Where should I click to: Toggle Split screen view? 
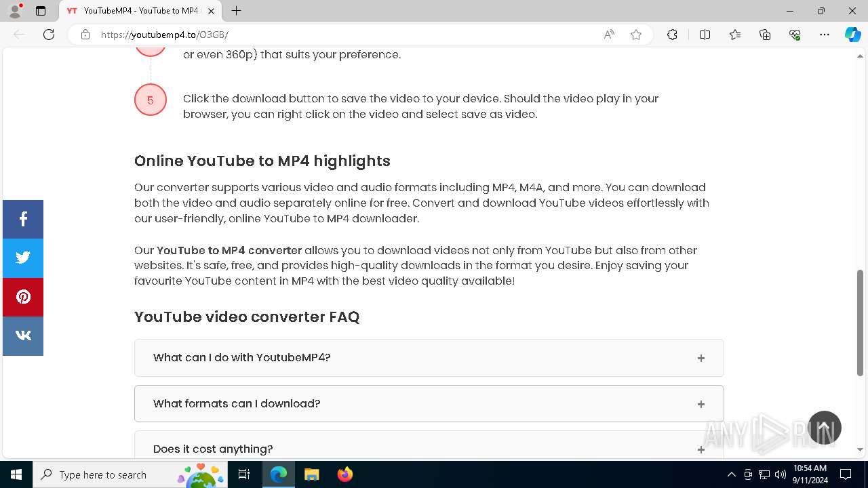pyautogui.click(x=705, y=35)
